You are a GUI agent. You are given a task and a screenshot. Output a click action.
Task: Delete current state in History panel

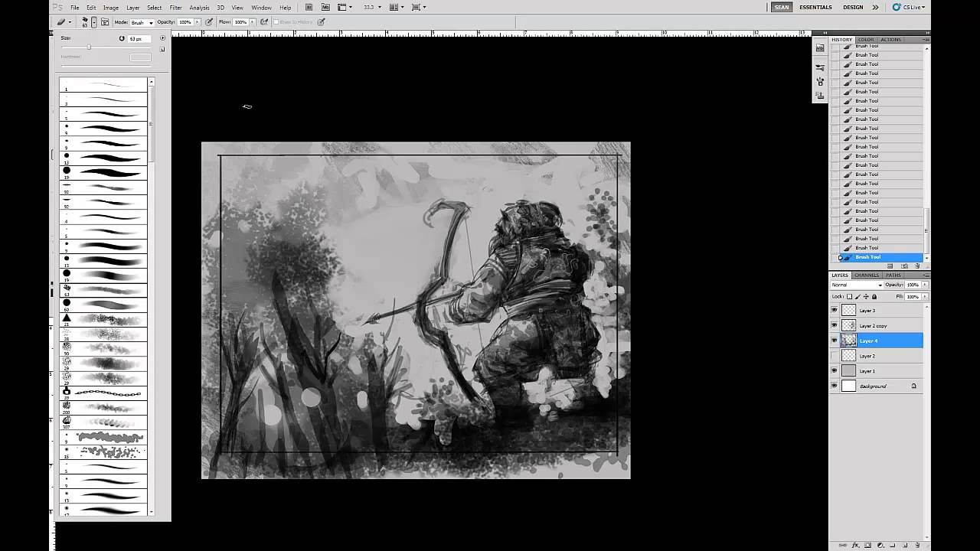pos(917,266)
